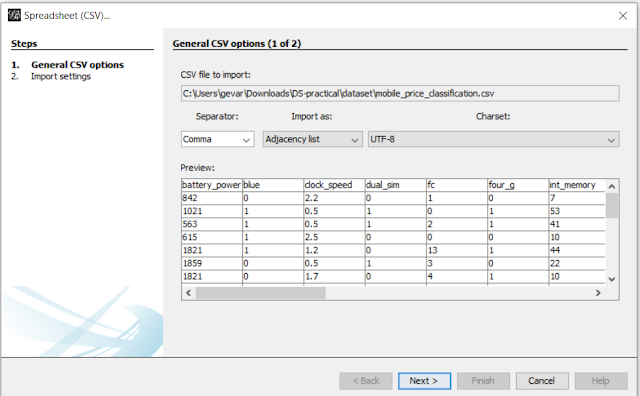The height and width of the screenshot is (396, 640).
Task: Click the CSV file to import: label
Action: coord(216,75)
